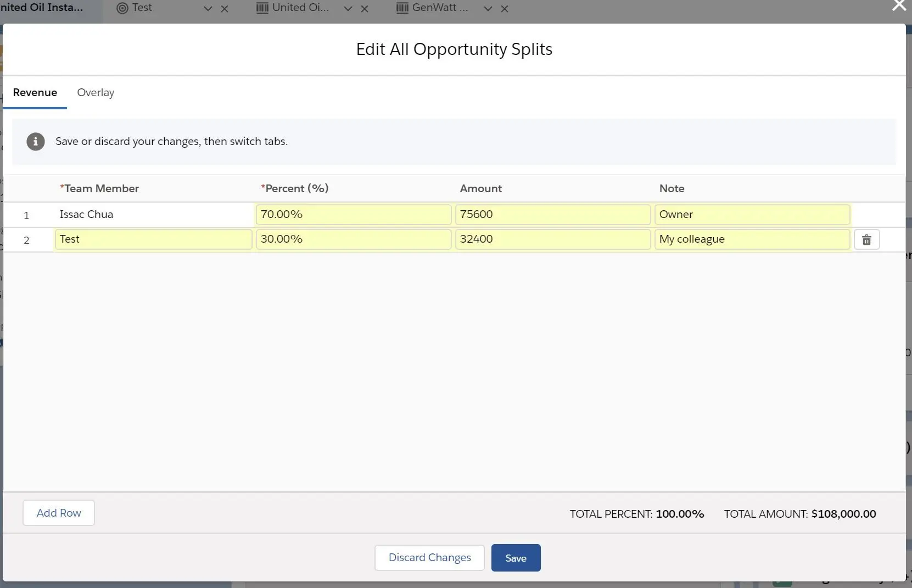Select the Revenue tab
Viewport: 912px width, 588px height.
(35, 93)
